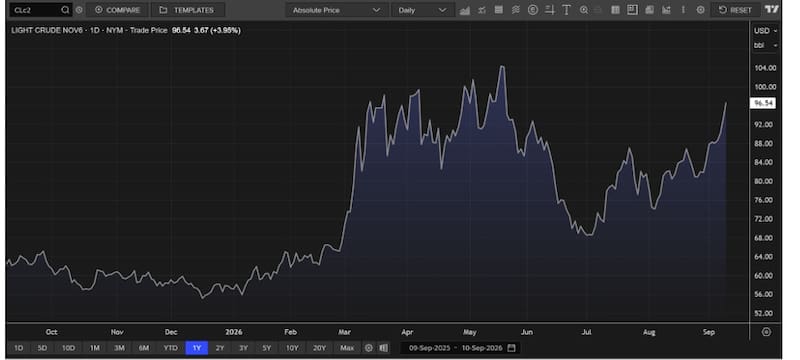Viewport: 800px width, 360px height.
Task: Select the crosshair cursor tool
Action: [x=549, y=10]
